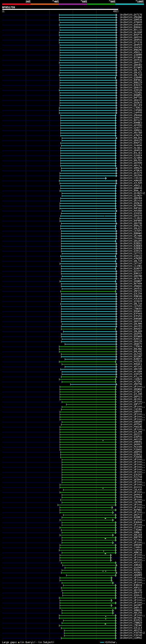Click the UniRef100_B8QN51 label
Screen dimensions: 146x644
(x=131, y=95)
